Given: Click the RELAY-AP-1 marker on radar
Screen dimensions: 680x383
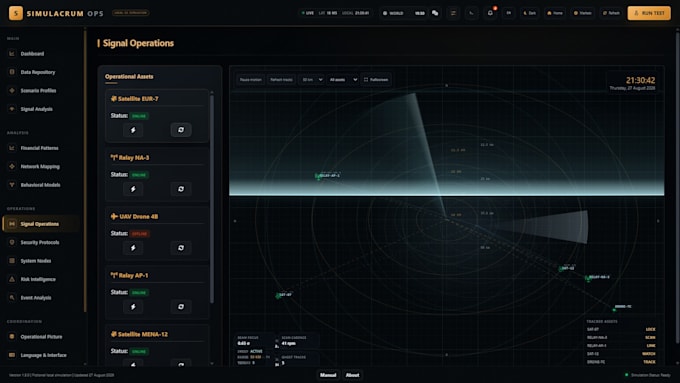Looking at the screenshot, I should click(x=319, y=176).
